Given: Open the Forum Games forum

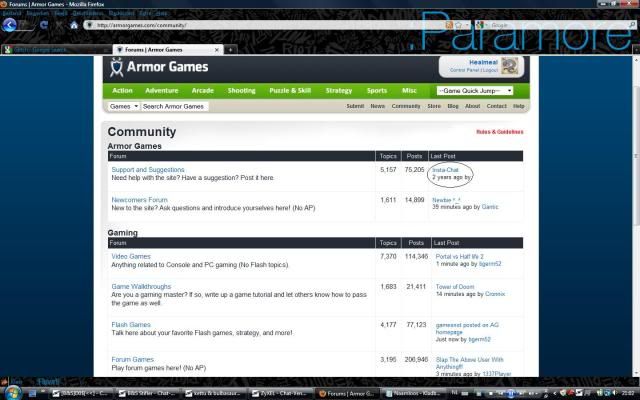Looking at the screenshot, I should coord(133,360).
